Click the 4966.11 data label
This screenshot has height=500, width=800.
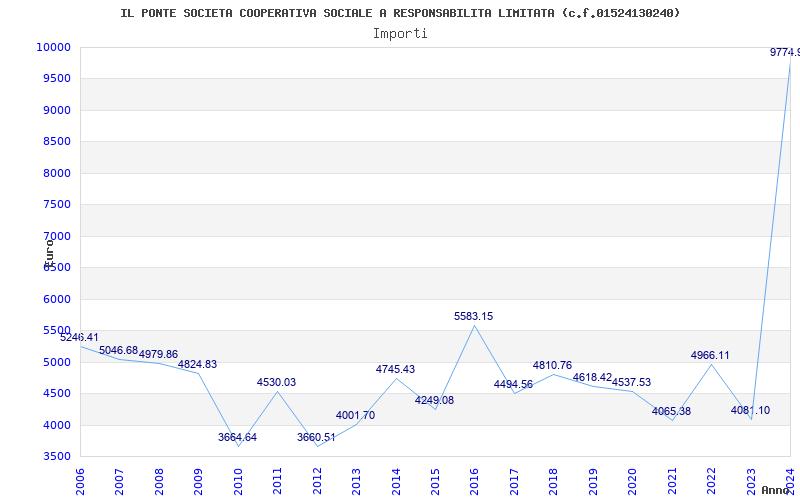pos(710,355)
